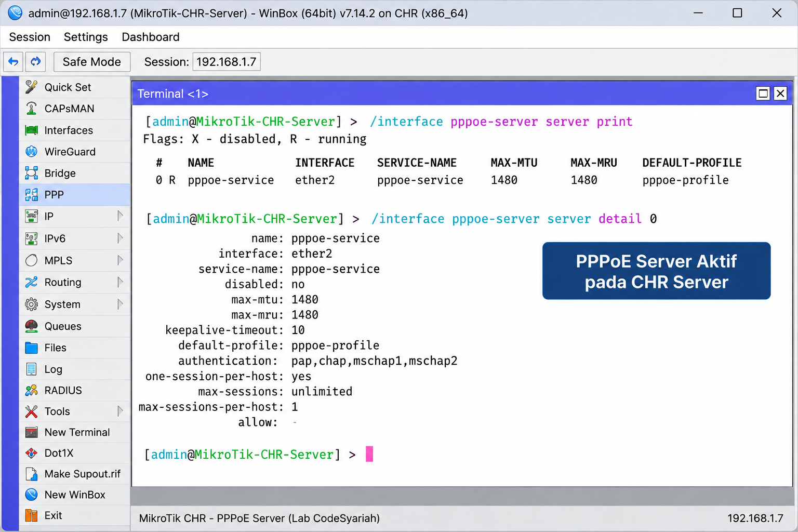
Task: Click the ether2 interface table cell
Action: (315, 180)
